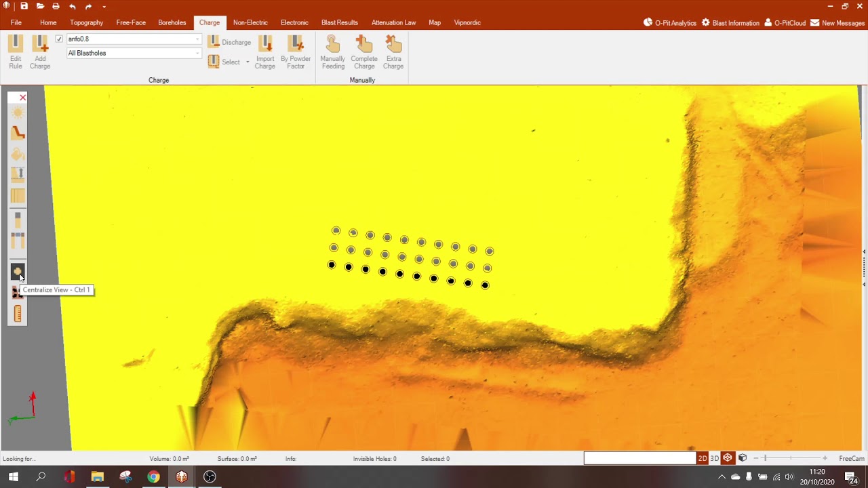Viewport: 868px width, 488px height.
Task: Open the Electronic tab
Action: 294,22
